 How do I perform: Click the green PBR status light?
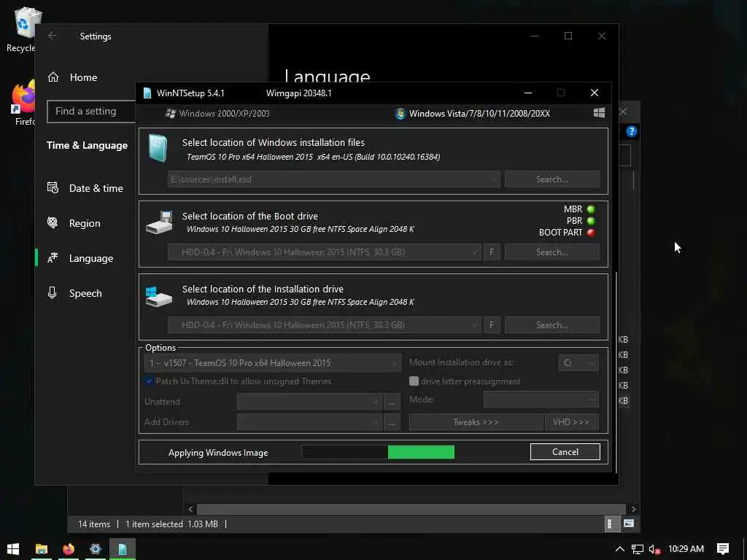(591, 221)
